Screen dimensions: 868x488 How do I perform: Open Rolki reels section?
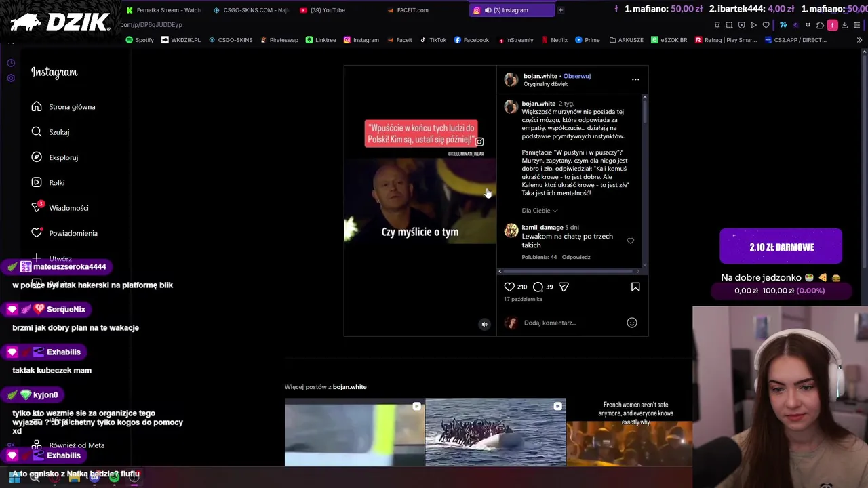coord(47,182)
